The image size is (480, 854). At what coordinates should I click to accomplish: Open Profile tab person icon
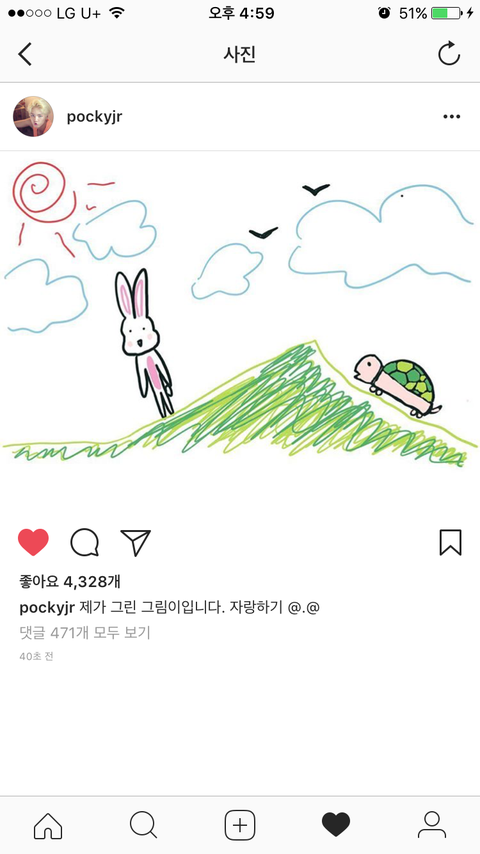pyautogui.click(x=432, y=825)
